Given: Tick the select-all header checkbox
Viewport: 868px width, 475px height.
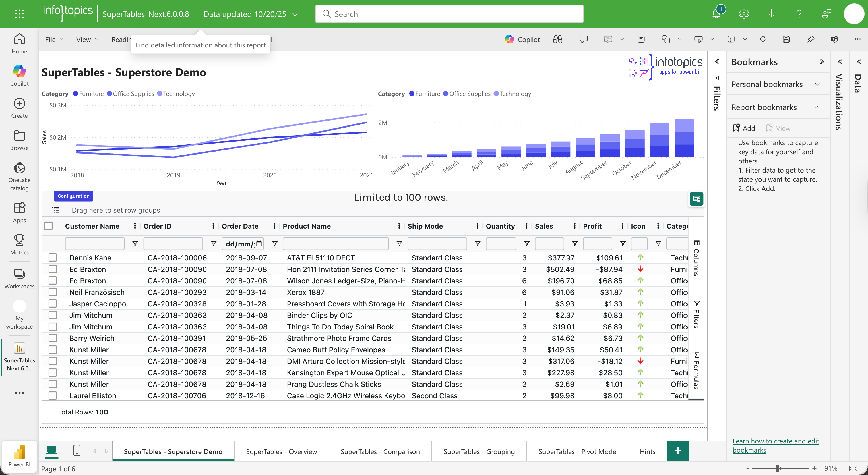Looking at the screenshot, I should [x=49, y=226].
